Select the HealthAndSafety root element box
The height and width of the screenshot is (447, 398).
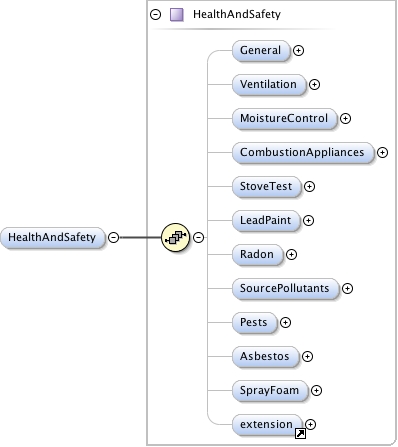[x=53, y=238]
